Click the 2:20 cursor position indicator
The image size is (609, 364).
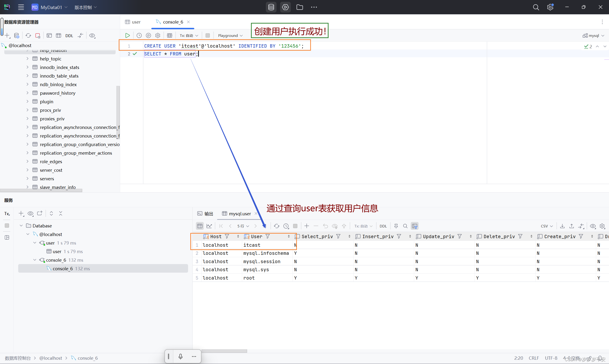(x=519, y=358)
